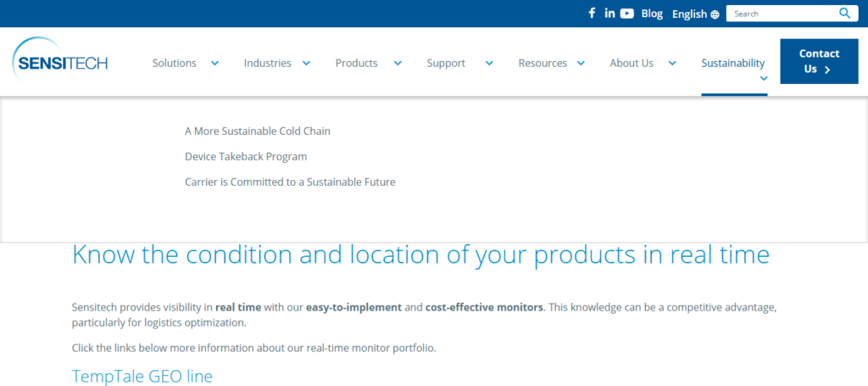The width and height of the screenshot is (868, 386).
Task: Click the bold 'cost-effective monitors' text
Action: (484, 307)
